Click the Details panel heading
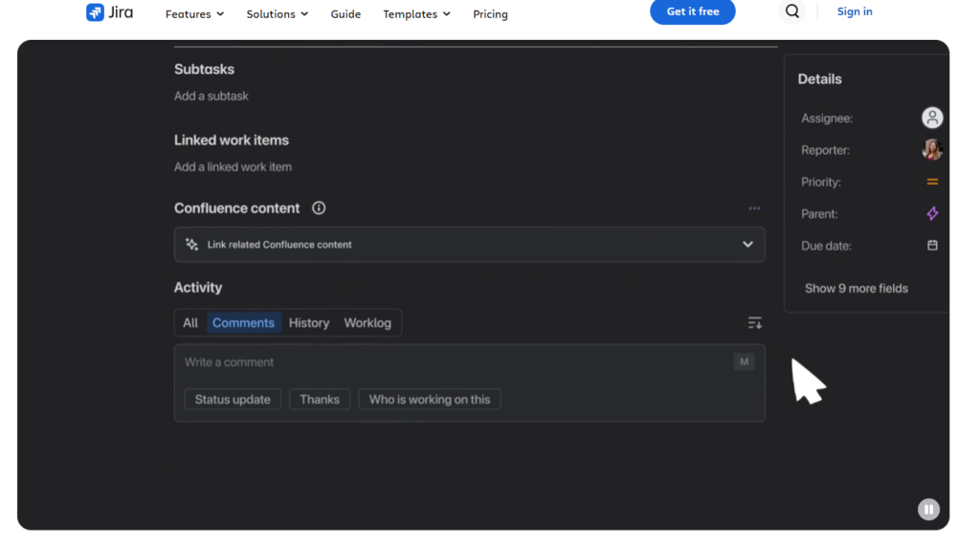Screen dimensions: 980x546 [x=819, y=79]
